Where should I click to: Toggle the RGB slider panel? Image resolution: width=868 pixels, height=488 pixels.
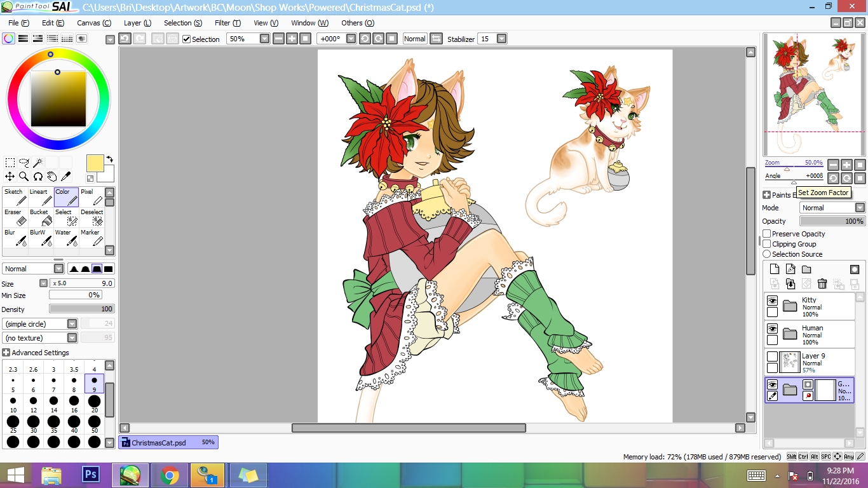point(24,39)
